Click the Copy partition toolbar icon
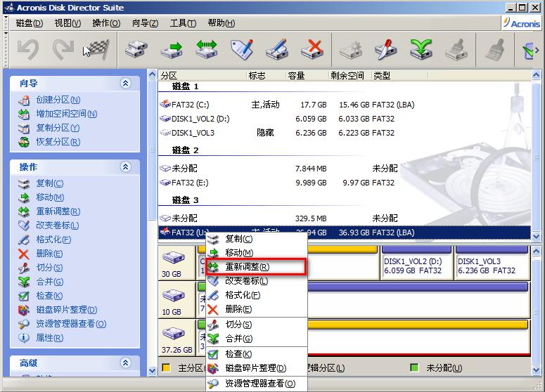 pyautogui.click(x=136, y=50)
